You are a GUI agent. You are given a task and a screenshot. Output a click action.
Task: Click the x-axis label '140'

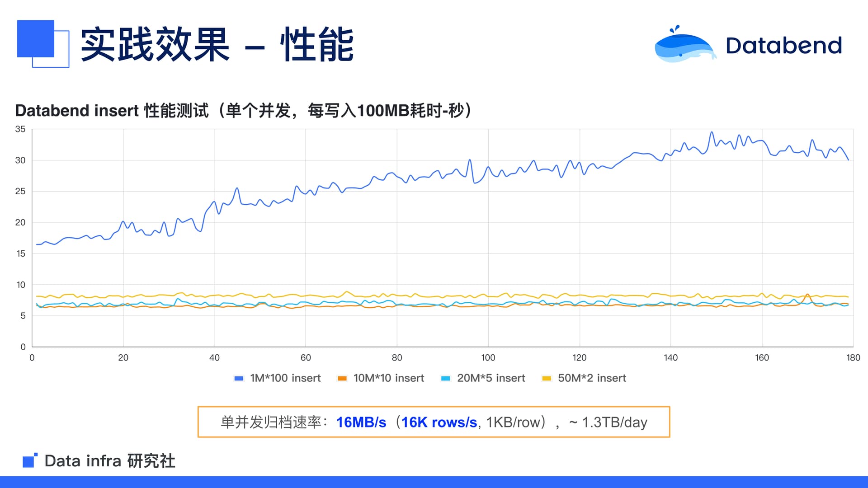pyautogui.click(x=671, y=358)
